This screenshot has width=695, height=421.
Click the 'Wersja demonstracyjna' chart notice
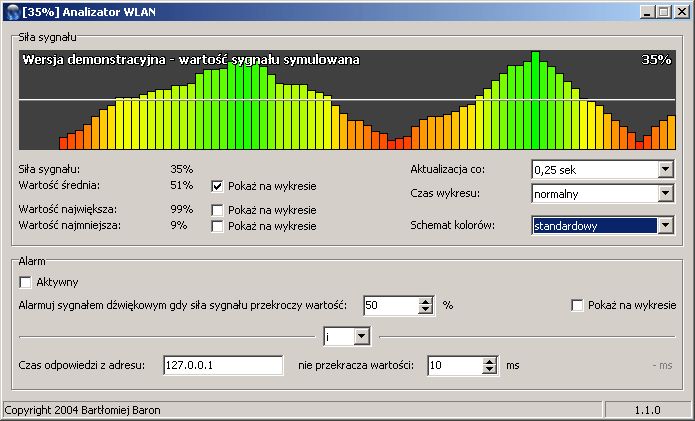(x=191, y=60)
